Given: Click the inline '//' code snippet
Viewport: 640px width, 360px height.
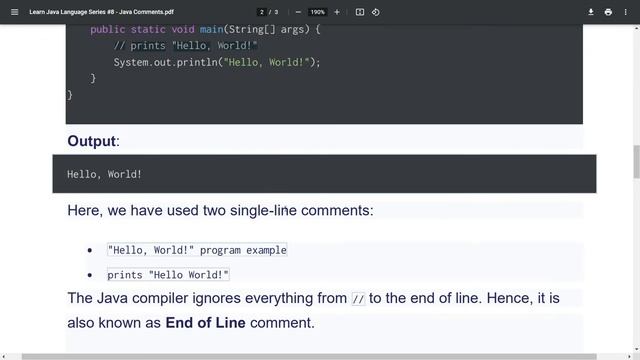Looking at the screenshot, I should [358, 299].
